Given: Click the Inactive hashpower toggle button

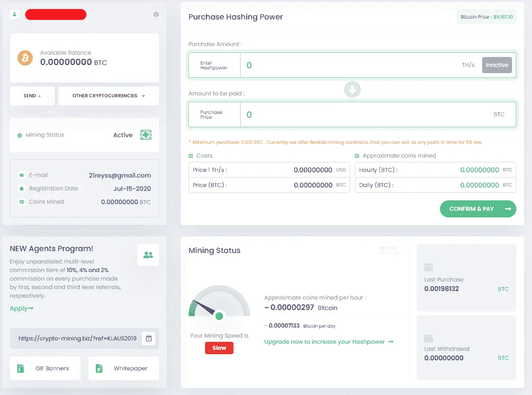Looking at the screenshot, I should (497, 65).
